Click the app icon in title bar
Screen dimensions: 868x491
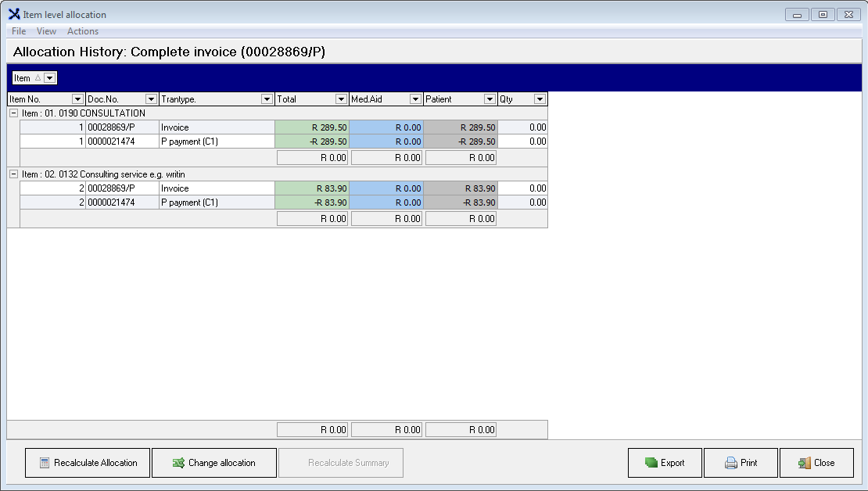pyautogui.click(x=14, y=14)
